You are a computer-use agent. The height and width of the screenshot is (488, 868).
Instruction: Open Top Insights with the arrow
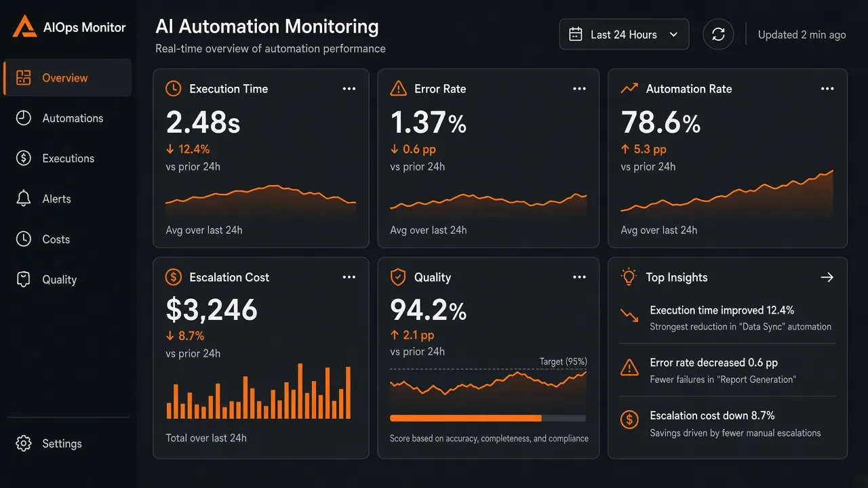(827, 277)
